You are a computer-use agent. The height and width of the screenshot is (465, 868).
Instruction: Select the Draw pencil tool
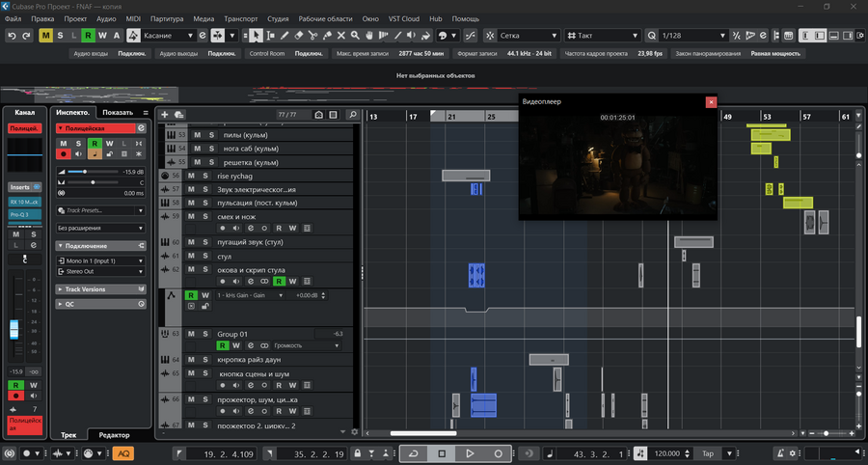pyautogui.click(x=285, y=36)
